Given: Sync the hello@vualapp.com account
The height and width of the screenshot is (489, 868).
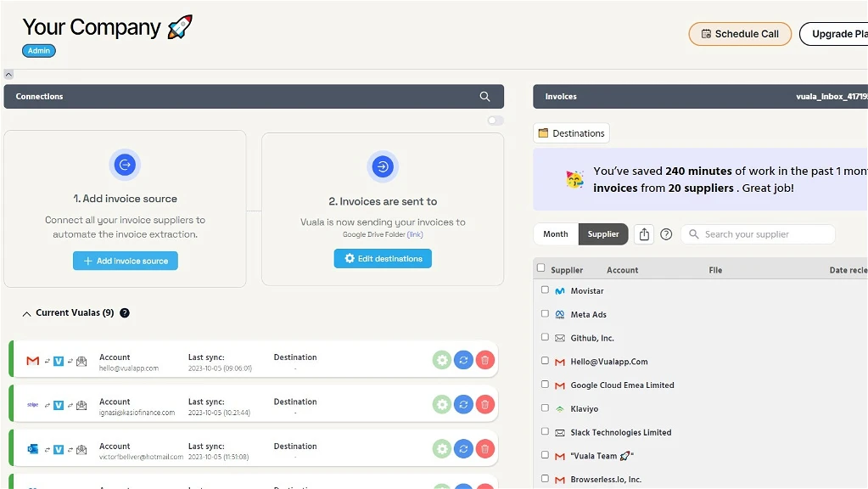Looking at the screenshot, I should (463, 360).
